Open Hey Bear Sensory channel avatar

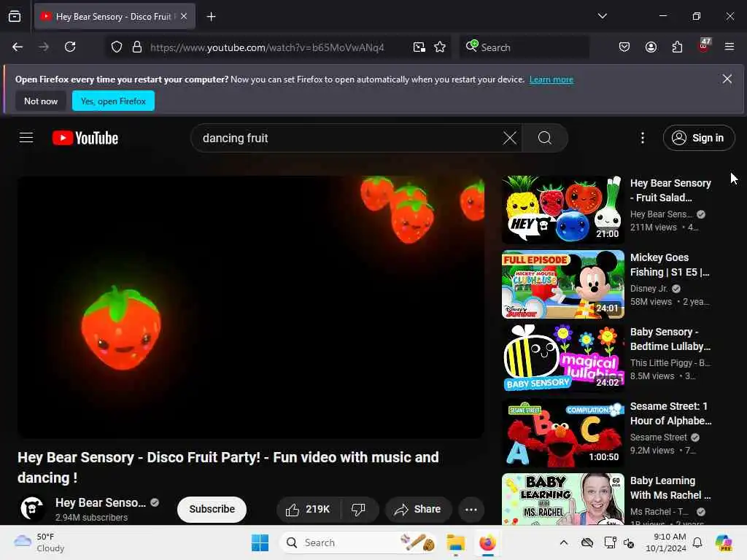[32, 508]
